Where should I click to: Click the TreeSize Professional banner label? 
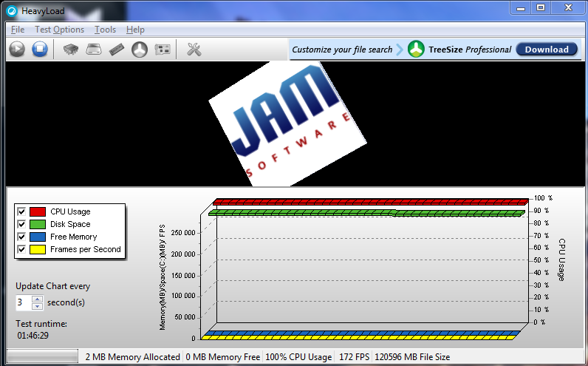tap(470, 50)
